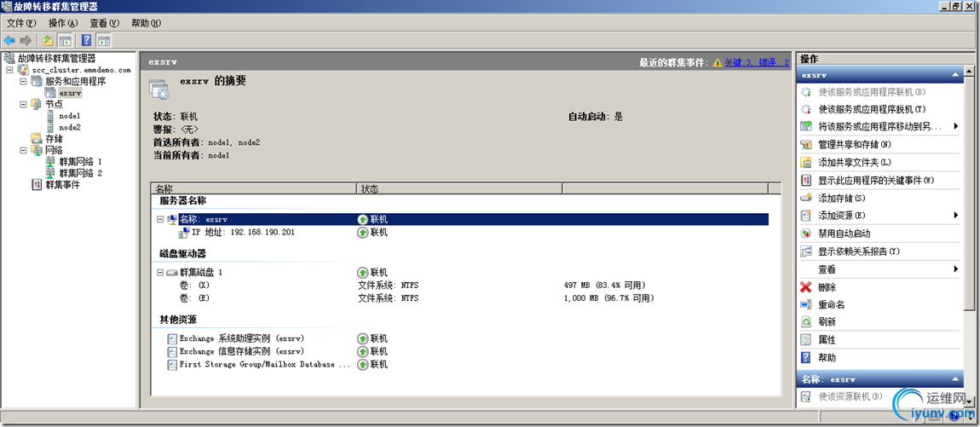This screenshot has width=980, height=427.
Task: Collapse exsrv section in actions pane
Action: click(x=954, y=74)
